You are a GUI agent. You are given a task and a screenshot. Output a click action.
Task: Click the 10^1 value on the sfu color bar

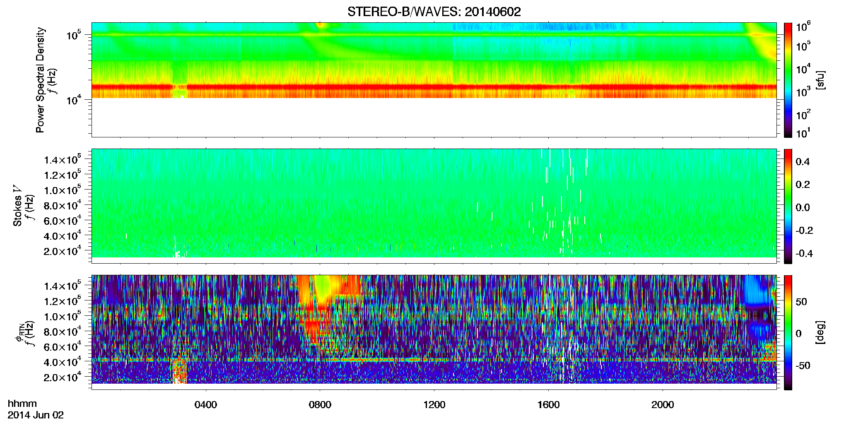point(803,133)
